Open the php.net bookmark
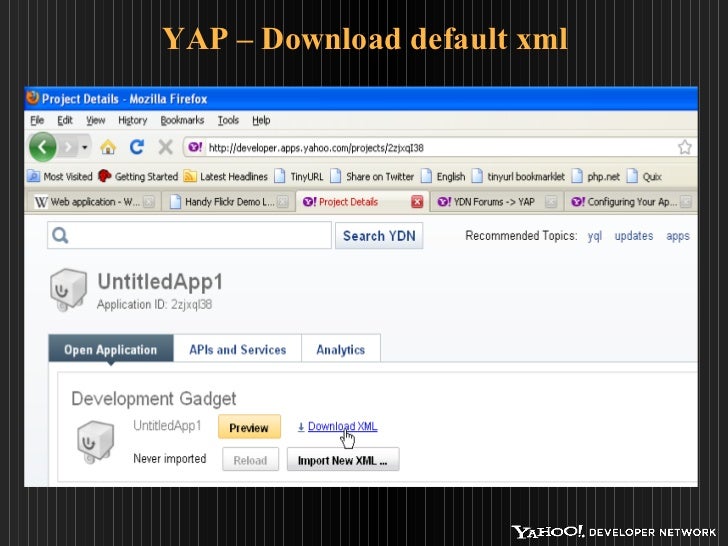The image size is (728, 546). coord(596,176)
